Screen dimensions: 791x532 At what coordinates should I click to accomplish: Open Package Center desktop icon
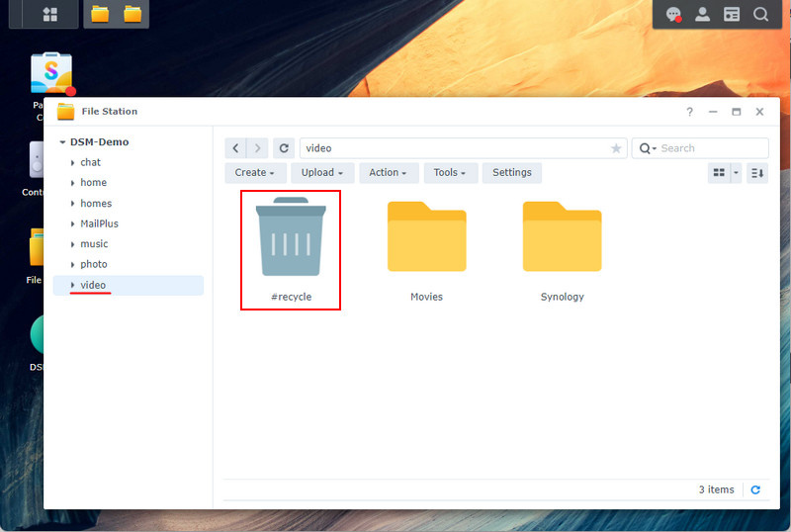(51, 74)
